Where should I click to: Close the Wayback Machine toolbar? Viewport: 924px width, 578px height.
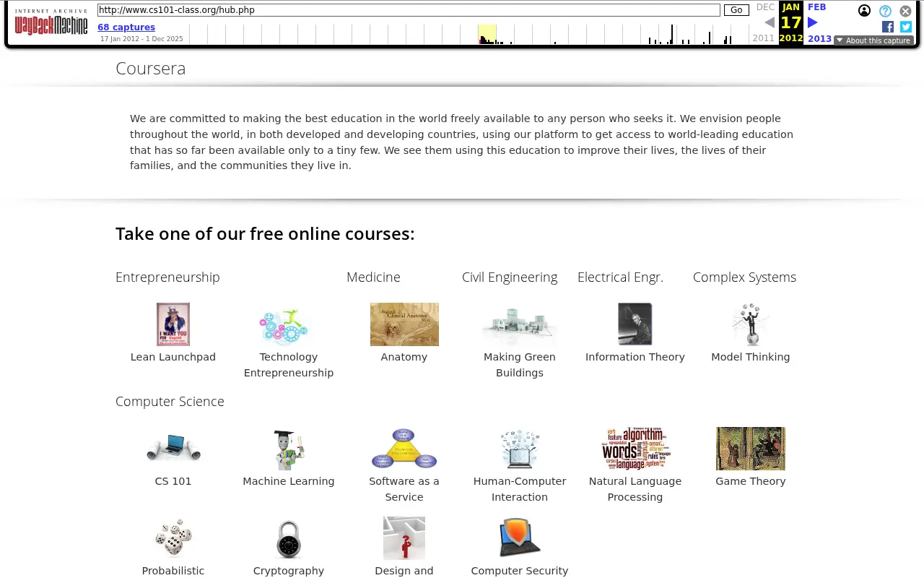pos(905,11)
